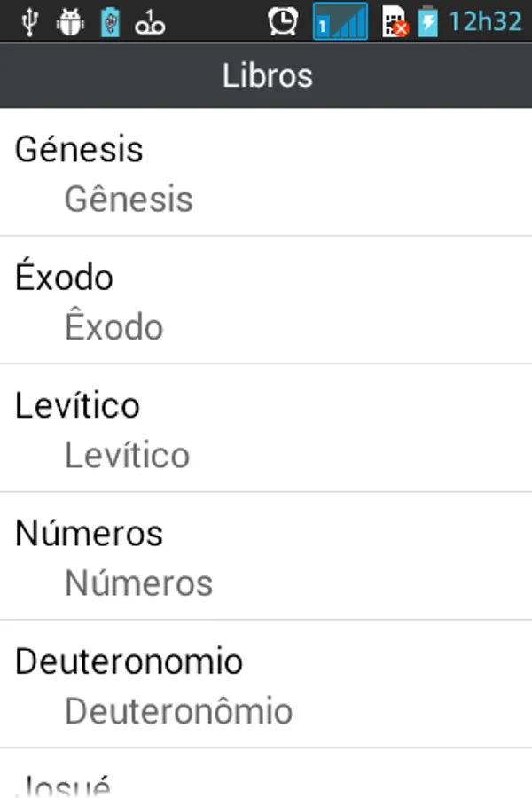Tap the 12h32 clock display
This screenshot has width=532, height=798.
point(484,21)
